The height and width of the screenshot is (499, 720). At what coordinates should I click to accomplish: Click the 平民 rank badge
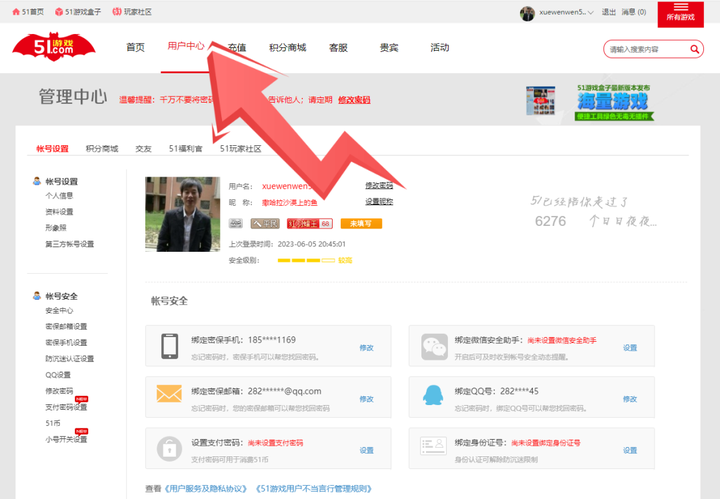point(265,224)
